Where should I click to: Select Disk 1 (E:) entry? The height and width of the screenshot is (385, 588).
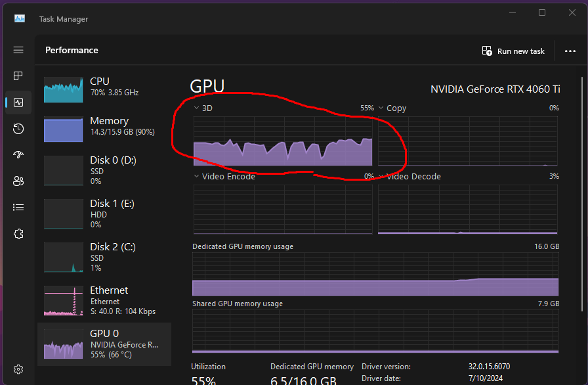[x=104, y=214]
